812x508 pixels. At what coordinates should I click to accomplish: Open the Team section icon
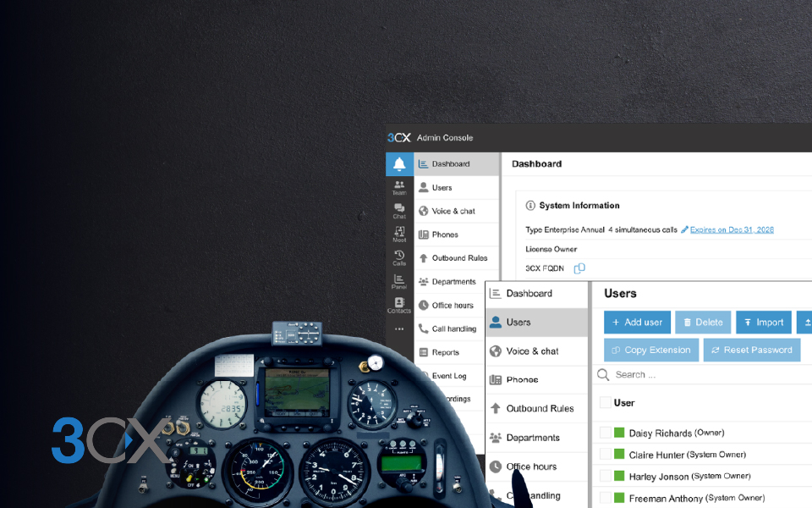pyautogui.click(x=399, y=188)
